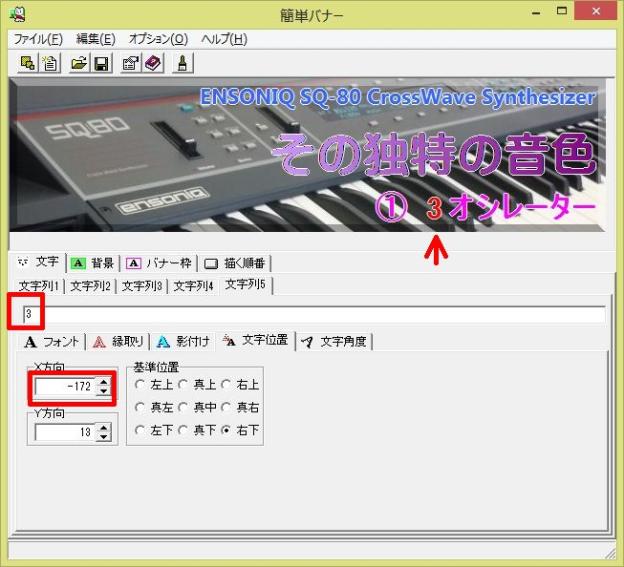
Task: Click the X方向 value field
Action: [65, 386]
